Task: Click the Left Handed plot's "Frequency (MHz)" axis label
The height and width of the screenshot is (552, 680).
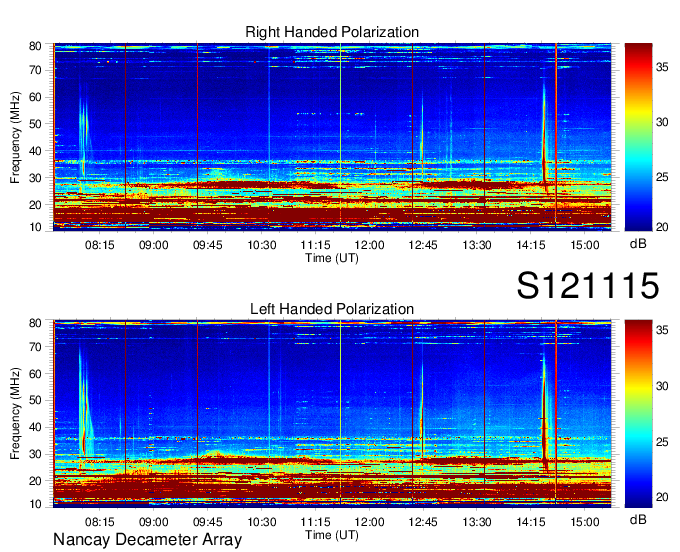Action: pos(15,414)
